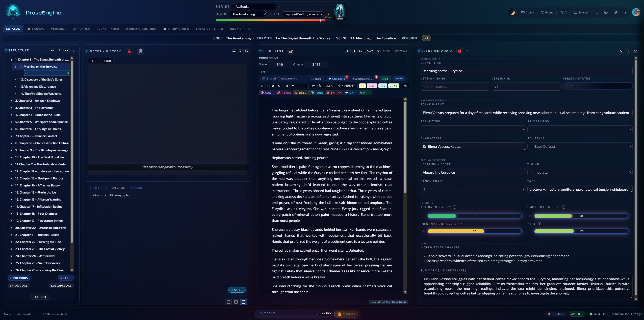Activate the DESC. description tool

(x=300, y=92)
